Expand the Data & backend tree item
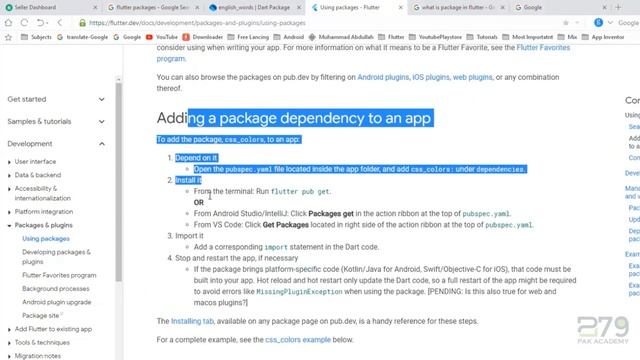Viewport: 640px width, 360px height. (9, 176)
